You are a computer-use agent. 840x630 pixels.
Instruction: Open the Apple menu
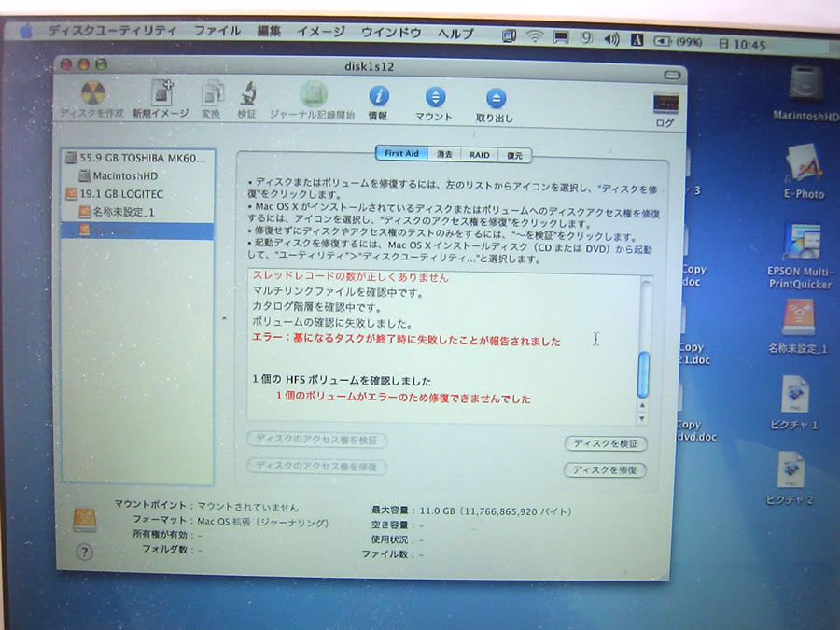click(x=26, y=32)
